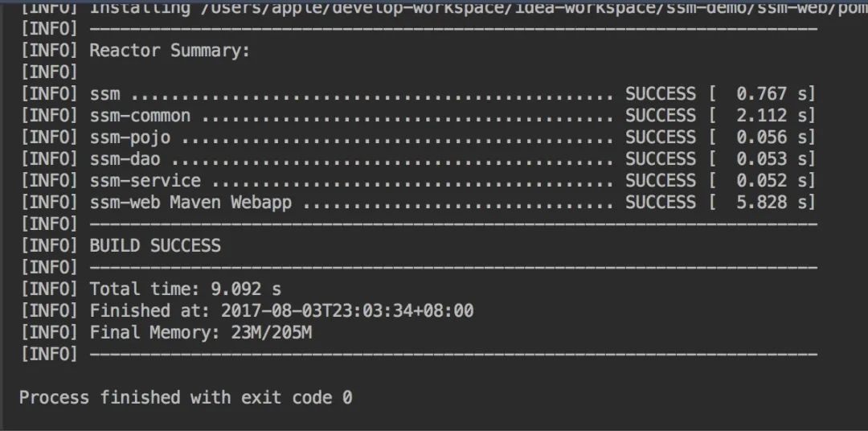Image resolution: width=868 pixels, height=431 pixels.
Task: Click the Finished at timestamp line
Action: click(x=282, y=310)
